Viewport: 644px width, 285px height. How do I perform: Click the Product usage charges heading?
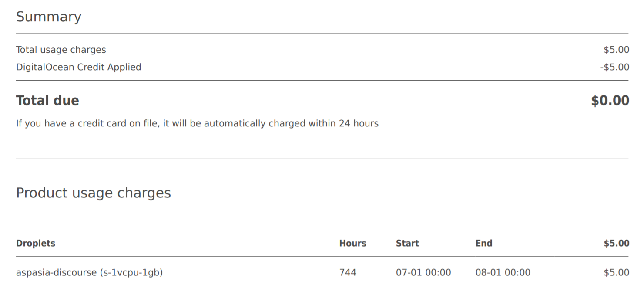click(94, 193)
